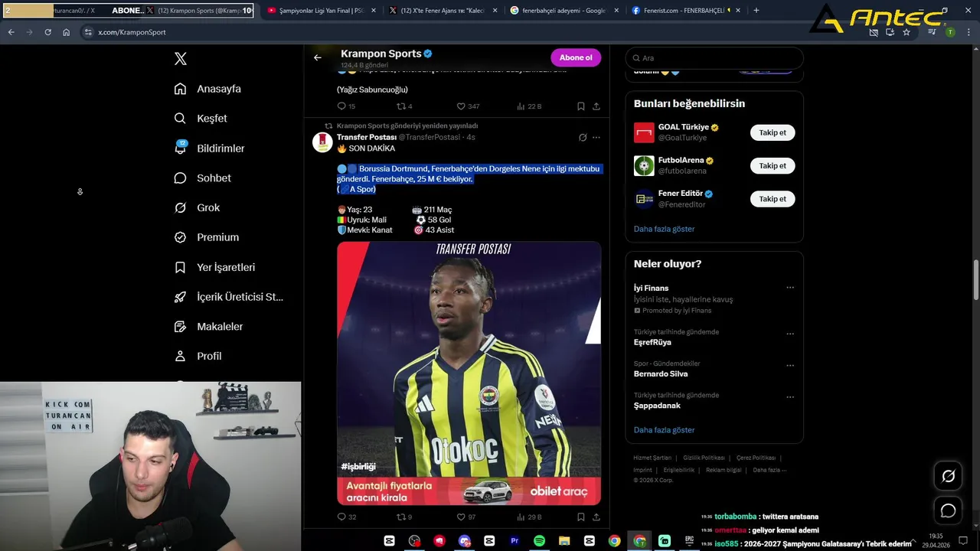Open Anasayfa from the sidebar
The width and height of the screenshot is (980, 551).
208,89
